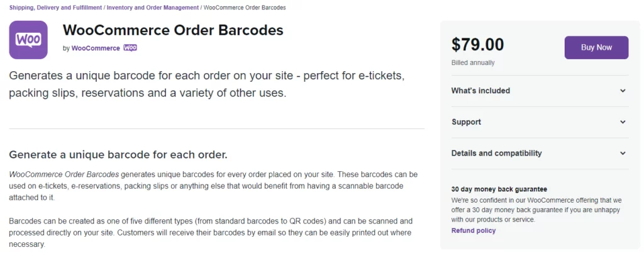Expand the Support section chevron
The image size is (644, 255).
623,122
